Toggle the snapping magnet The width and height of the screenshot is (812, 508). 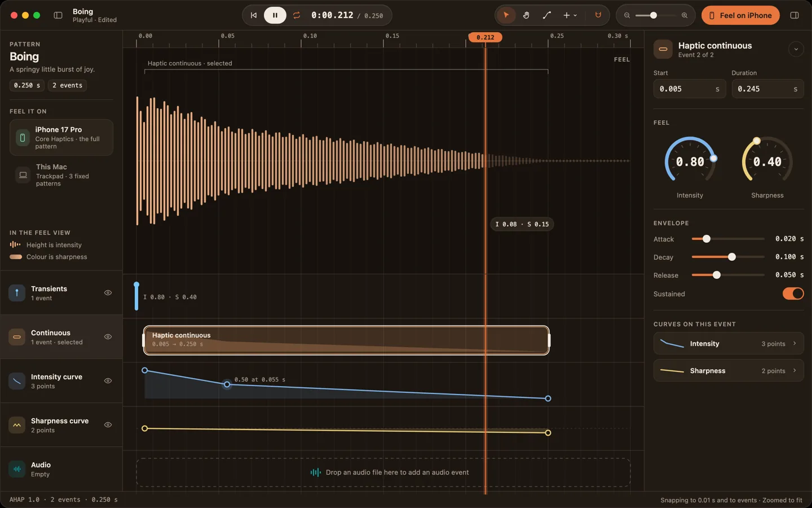[598, 15]
